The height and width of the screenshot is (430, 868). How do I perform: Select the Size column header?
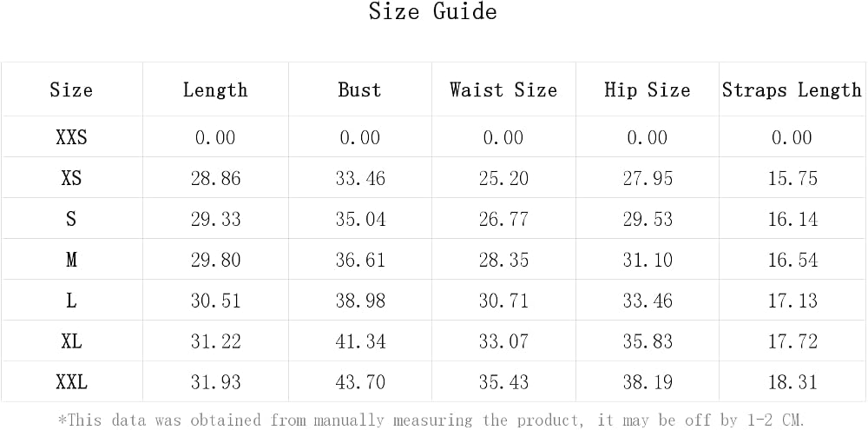[71, 89]
